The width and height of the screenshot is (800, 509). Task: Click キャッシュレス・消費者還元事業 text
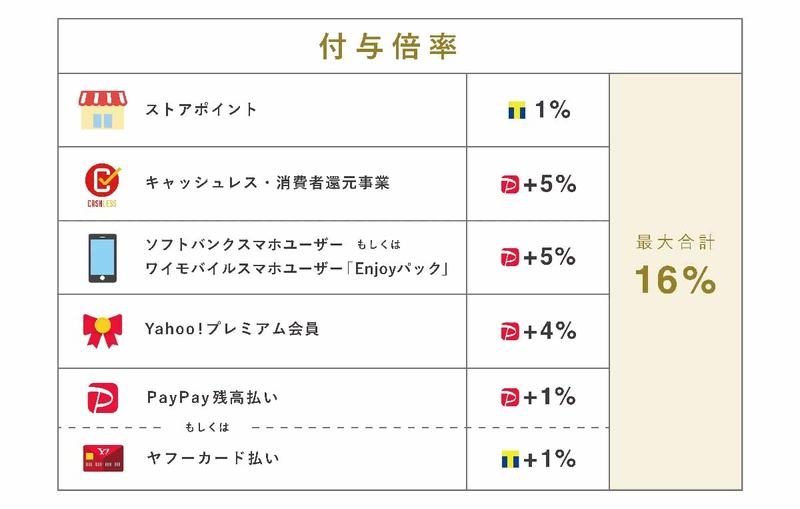pyautogui.click(x=267, y=183)
